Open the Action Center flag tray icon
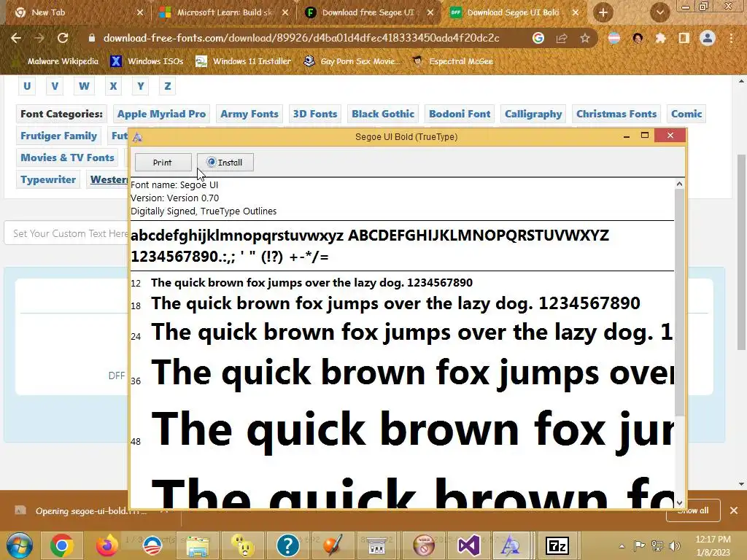This screenshot has width=747, height=560. pos(639,545)
